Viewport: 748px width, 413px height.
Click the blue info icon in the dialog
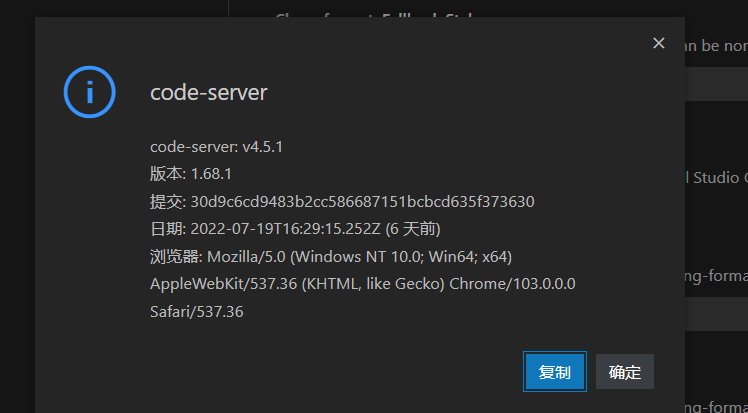click(89, 92)
